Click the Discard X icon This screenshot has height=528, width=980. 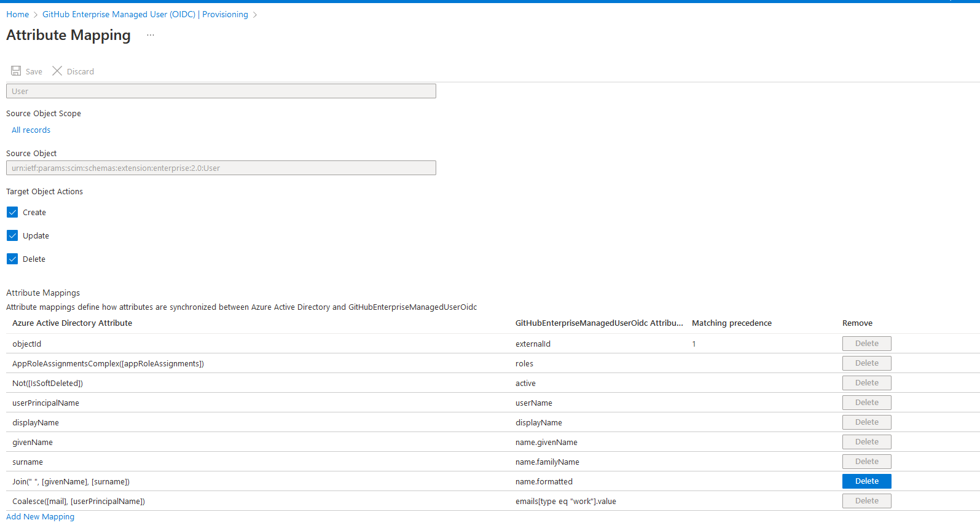pyautogui.click(x=57, y=71)
